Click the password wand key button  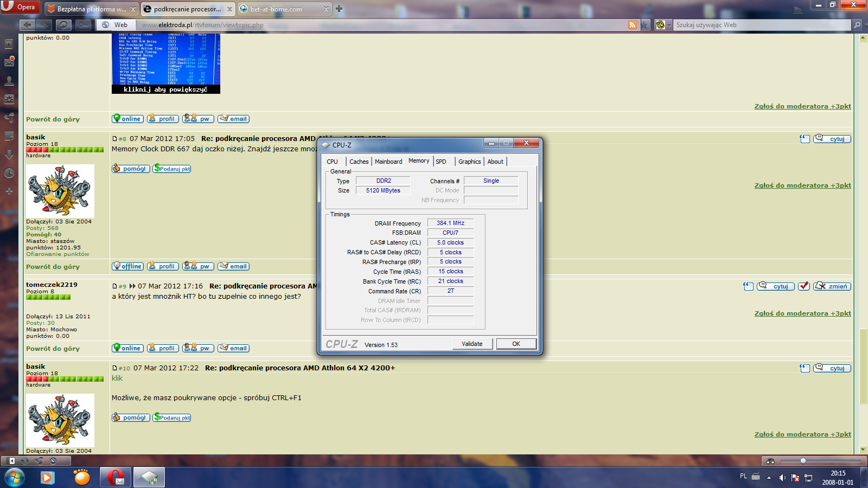(x=83, y=25)
